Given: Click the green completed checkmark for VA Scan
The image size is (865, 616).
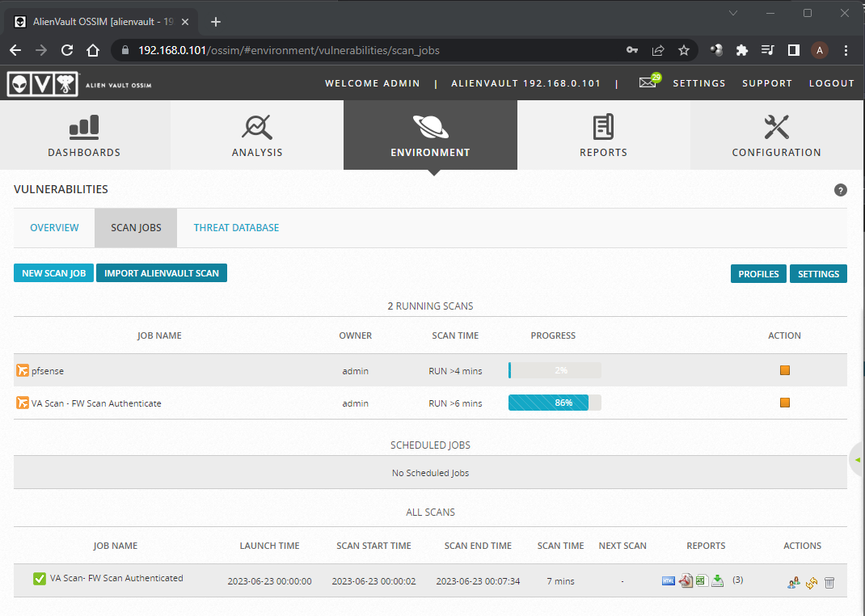Looking at the screenshot, I should (x=39, y=579).
